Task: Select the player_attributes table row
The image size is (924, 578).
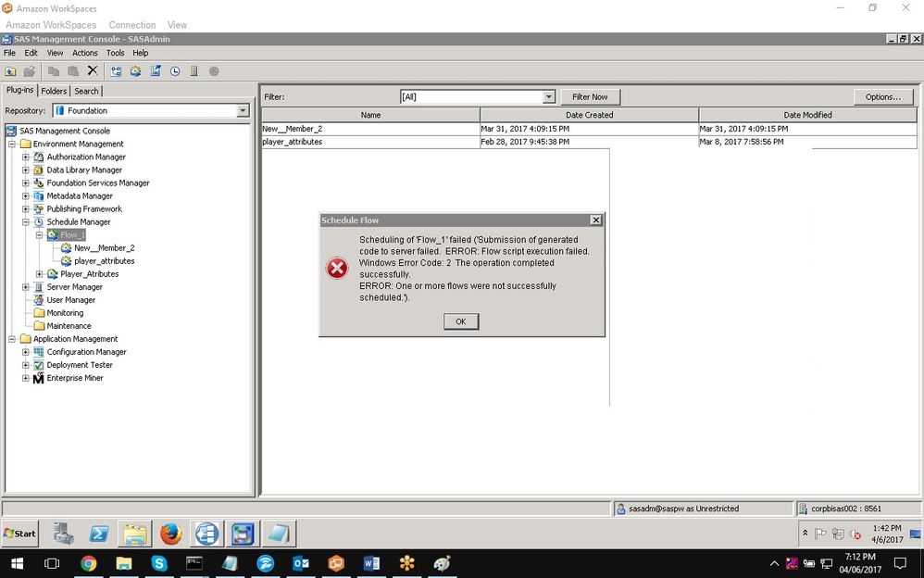Action: point(589,142)
